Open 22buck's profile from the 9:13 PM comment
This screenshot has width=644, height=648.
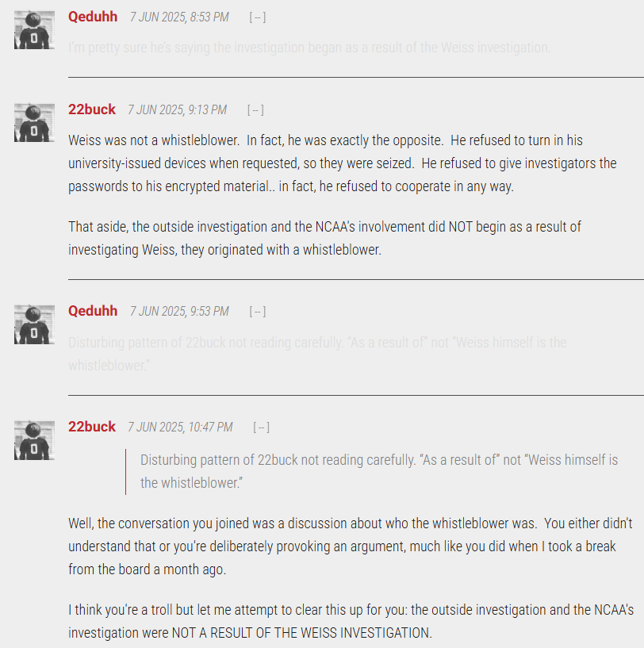pos(92,109)
